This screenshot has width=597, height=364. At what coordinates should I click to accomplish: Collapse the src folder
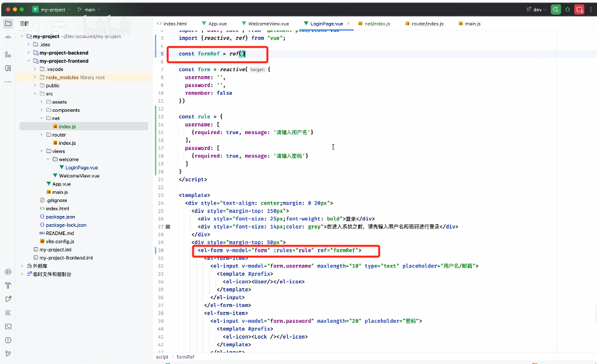click(35, 93)
